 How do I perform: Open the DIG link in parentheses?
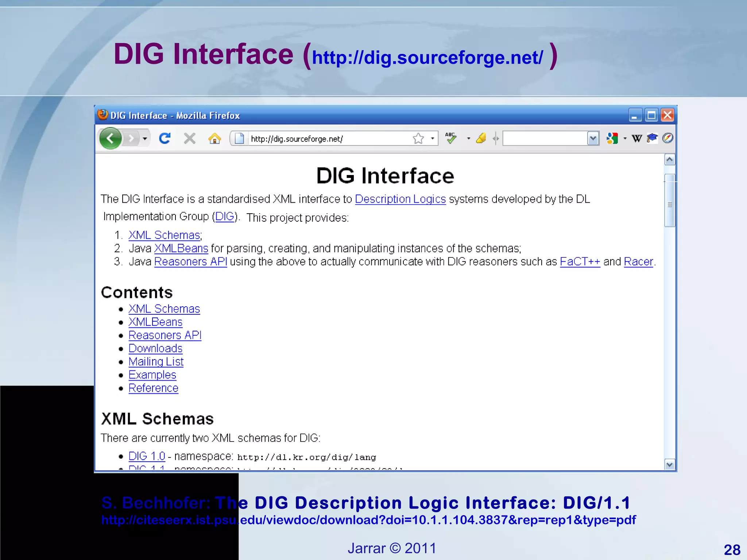[x=225, y=217]
